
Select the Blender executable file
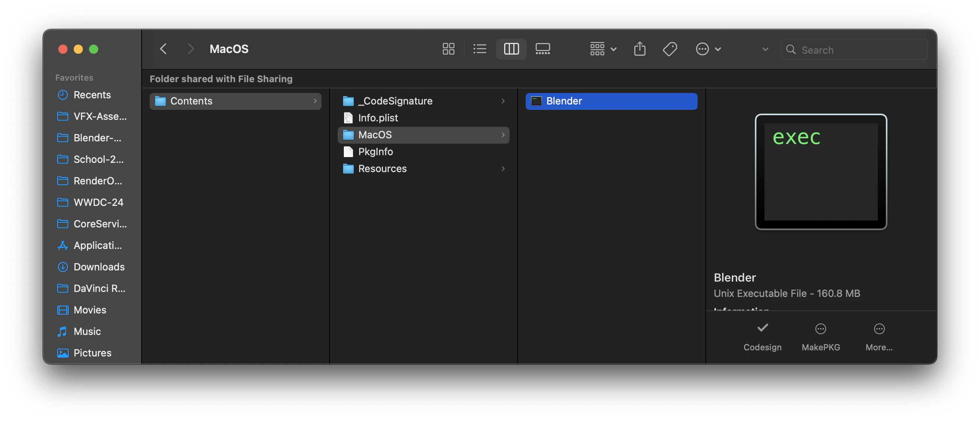(612, 101)
